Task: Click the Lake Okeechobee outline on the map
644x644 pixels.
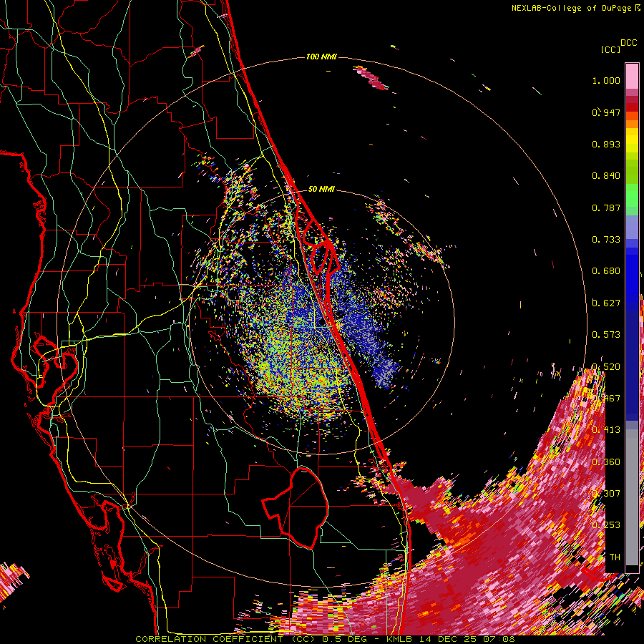Action: 296,507
